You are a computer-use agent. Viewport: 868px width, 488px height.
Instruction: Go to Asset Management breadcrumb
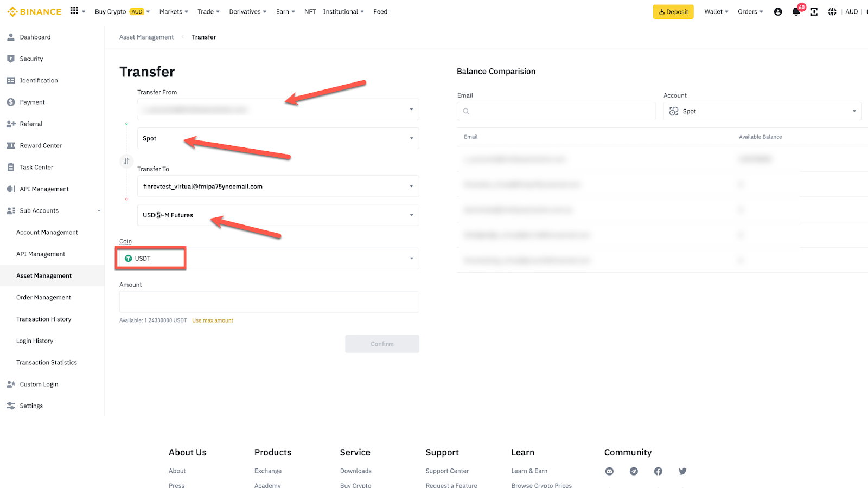tap(146, 37)
